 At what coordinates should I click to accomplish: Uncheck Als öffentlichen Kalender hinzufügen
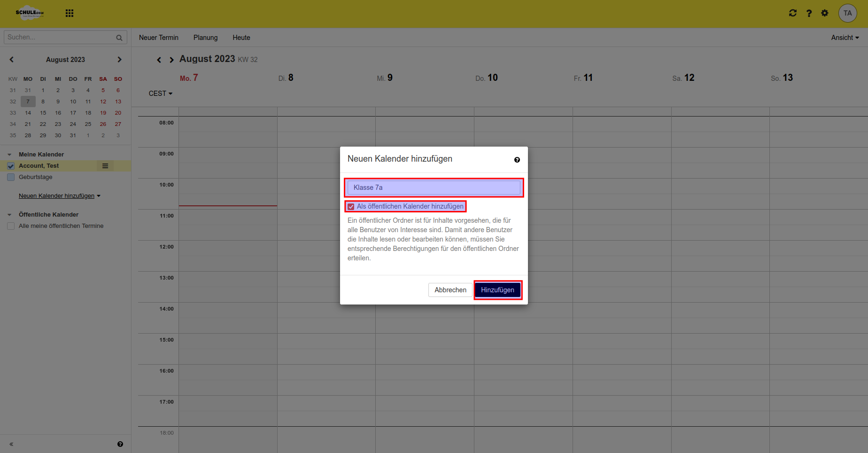[x=351, y=206]
